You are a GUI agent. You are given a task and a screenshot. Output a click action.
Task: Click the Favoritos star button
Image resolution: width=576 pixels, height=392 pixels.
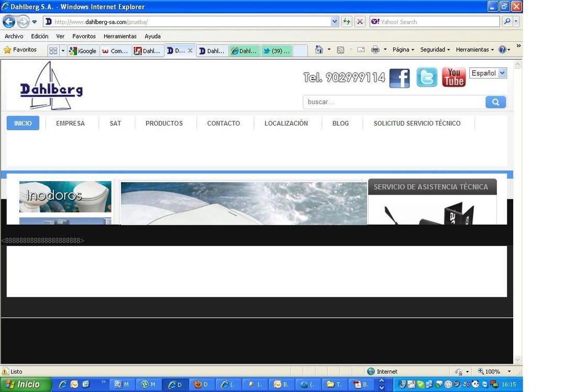20,50
